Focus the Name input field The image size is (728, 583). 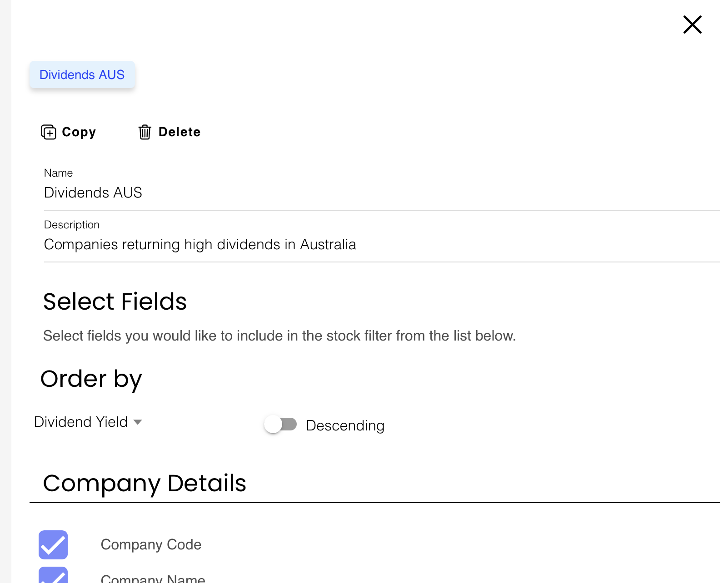coord(382,193)
